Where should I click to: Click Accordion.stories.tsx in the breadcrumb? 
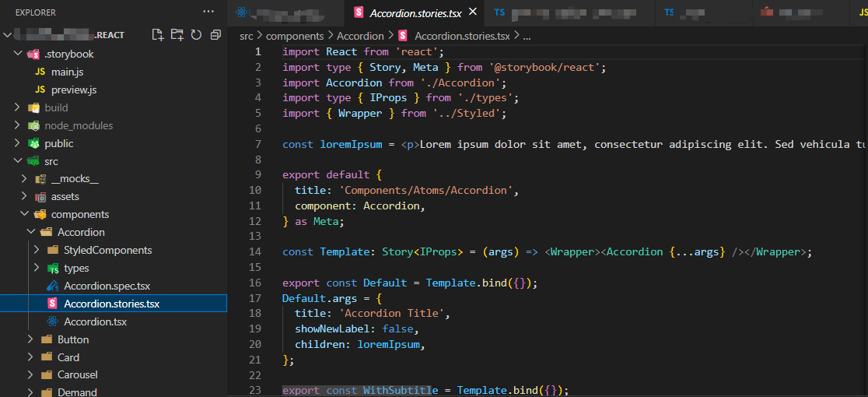(462, 36)
